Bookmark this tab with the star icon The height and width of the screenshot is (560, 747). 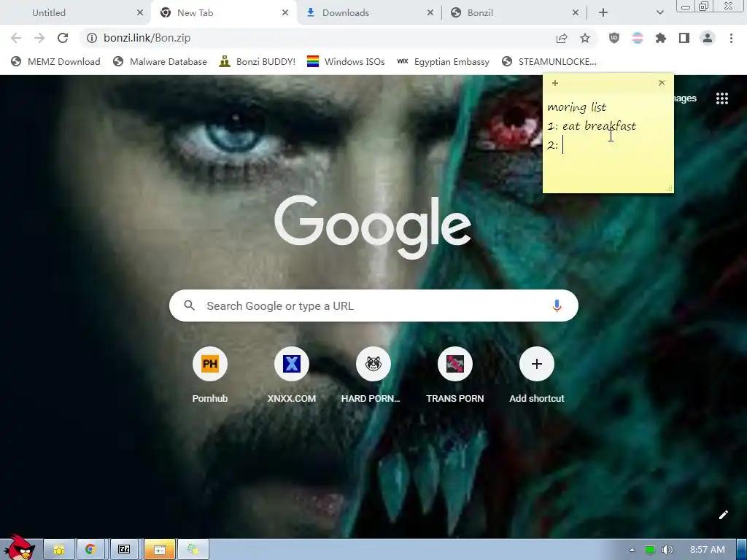585,38
